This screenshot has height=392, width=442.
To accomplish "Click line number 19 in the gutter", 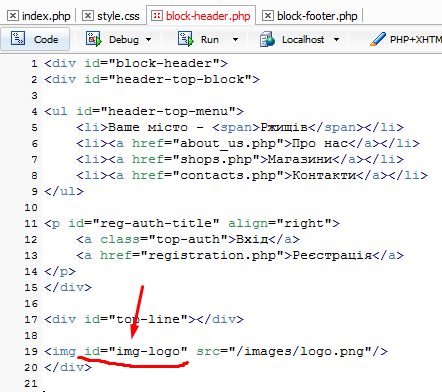I will (31, 351).
